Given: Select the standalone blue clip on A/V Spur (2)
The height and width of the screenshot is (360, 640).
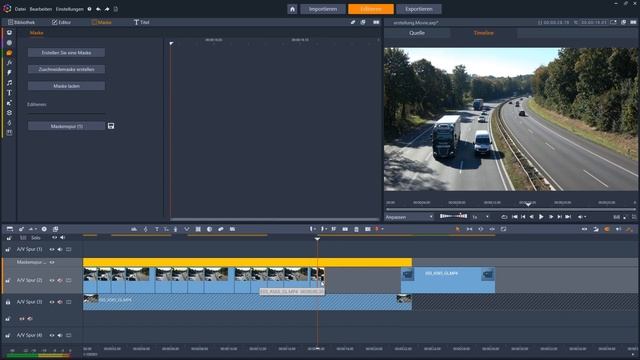Looking at the screenshot, I should pyautogui.click(x=448, y=280).
